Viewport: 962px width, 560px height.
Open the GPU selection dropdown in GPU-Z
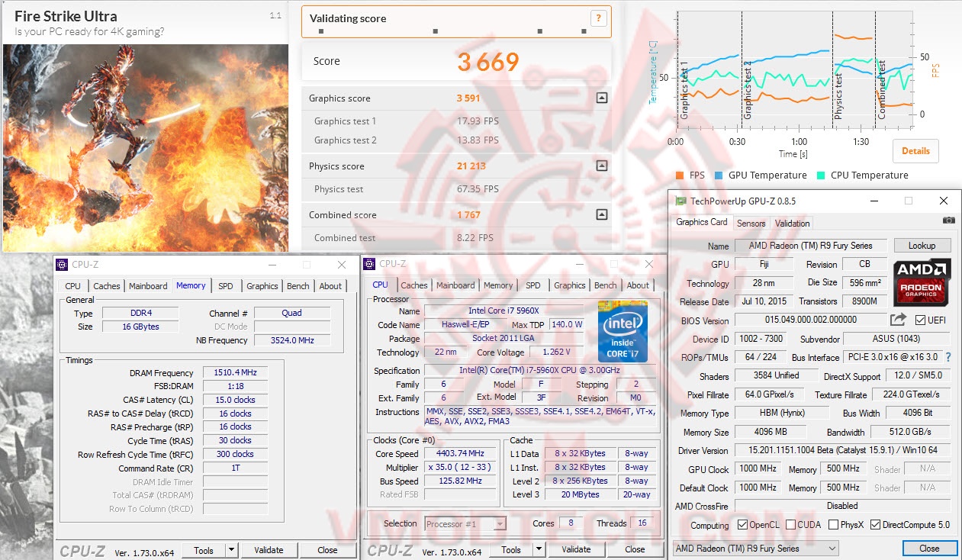(x=755, y=548)
